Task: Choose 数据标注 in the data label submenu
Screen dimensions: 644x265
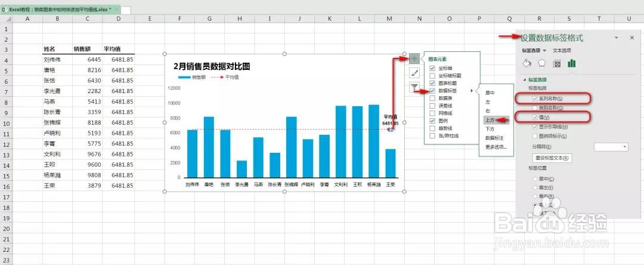Action: pyautogui.click(x=495, y=138)
